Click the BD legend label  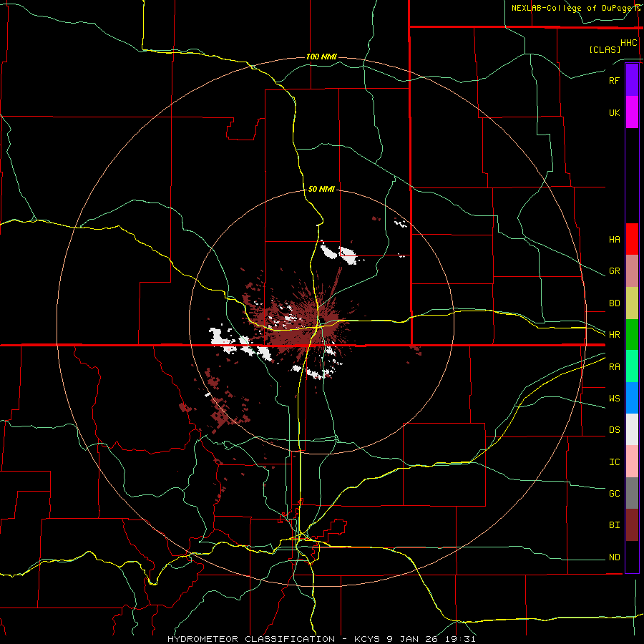click(614, 303)
